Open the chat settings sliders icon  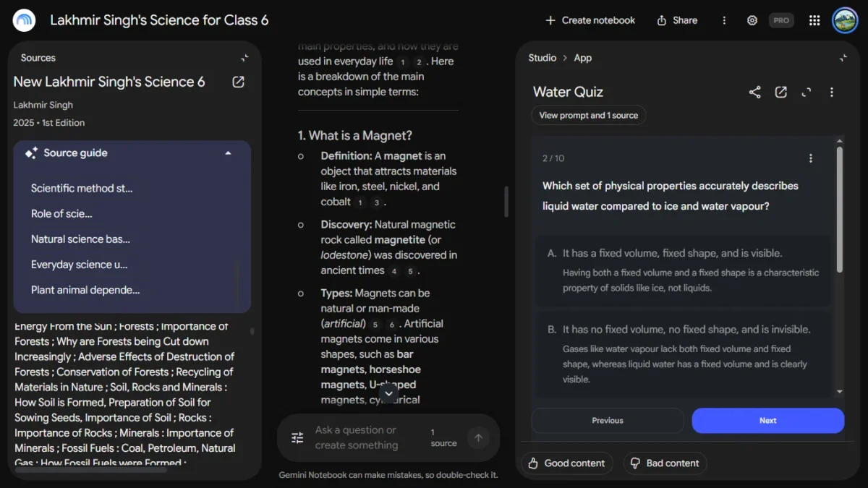click(x=297, y=437)
